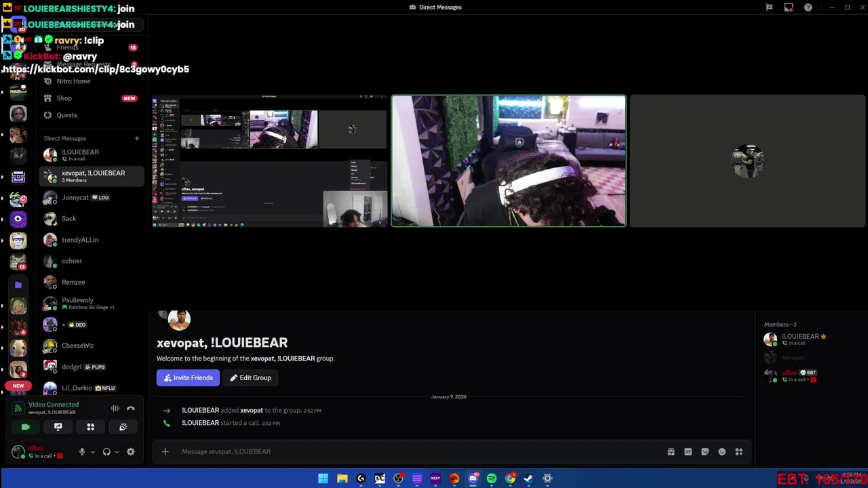Open attachment plus menu in message bar
Screen dimensions: 868x488
pyautogui.click(x=165, y=451)
